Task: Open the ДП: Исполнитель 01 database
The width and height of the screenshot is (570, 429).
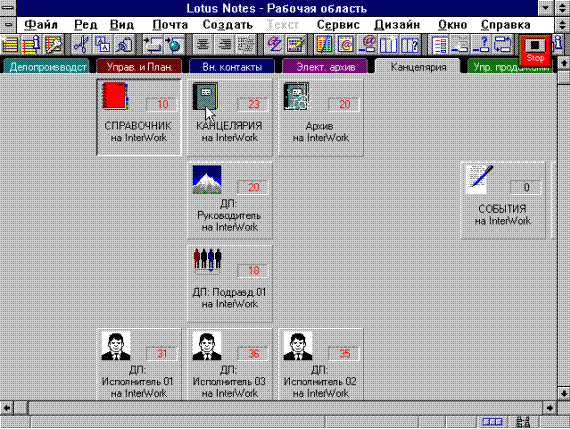Action: (x=139, y=364)
